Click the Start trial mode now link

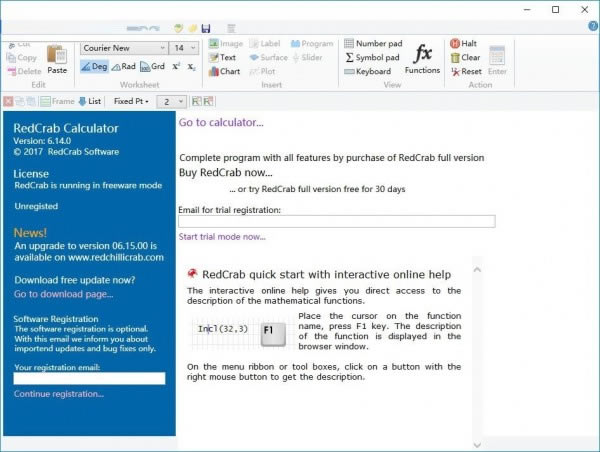click(x=222, y=237)
